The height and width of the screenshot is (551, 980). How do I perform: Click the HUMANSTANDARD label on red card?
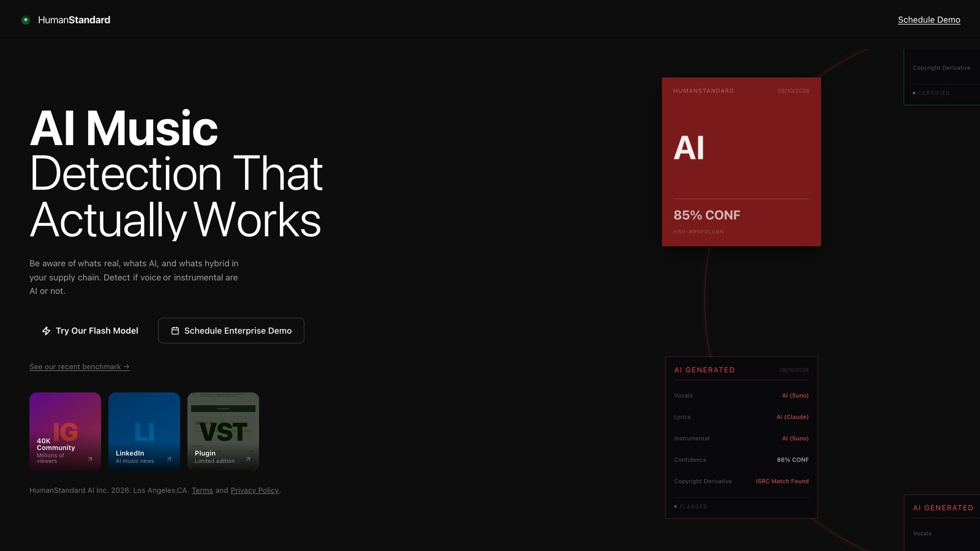click(703, 91)
